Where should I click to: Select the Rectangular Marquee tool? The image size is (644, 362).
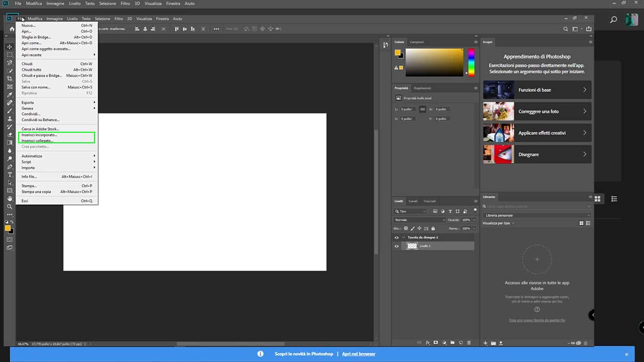(10, 55)
